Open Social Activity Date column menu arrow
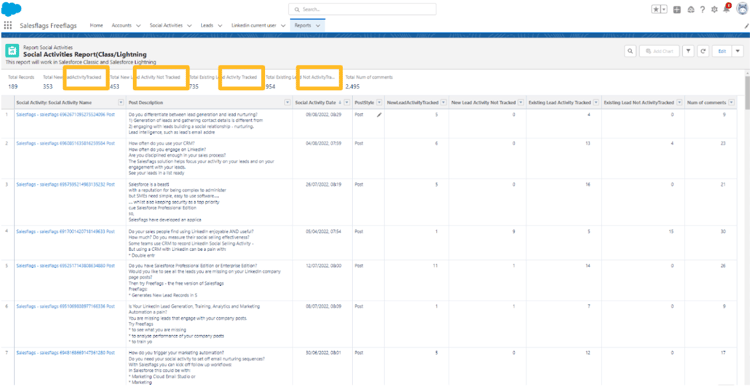Viewport: 750px width, 386px height. (x=347, y=102)
